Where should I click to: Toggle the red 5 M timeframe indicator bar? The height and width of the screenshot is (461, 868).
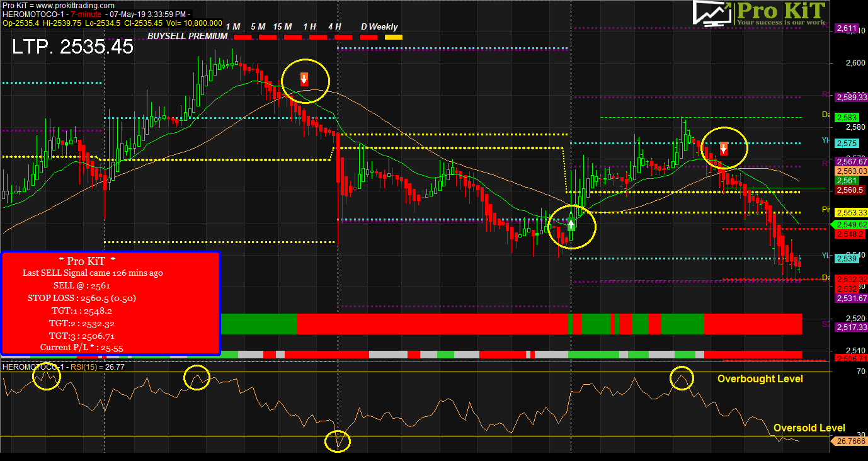[x=268, y=37]
